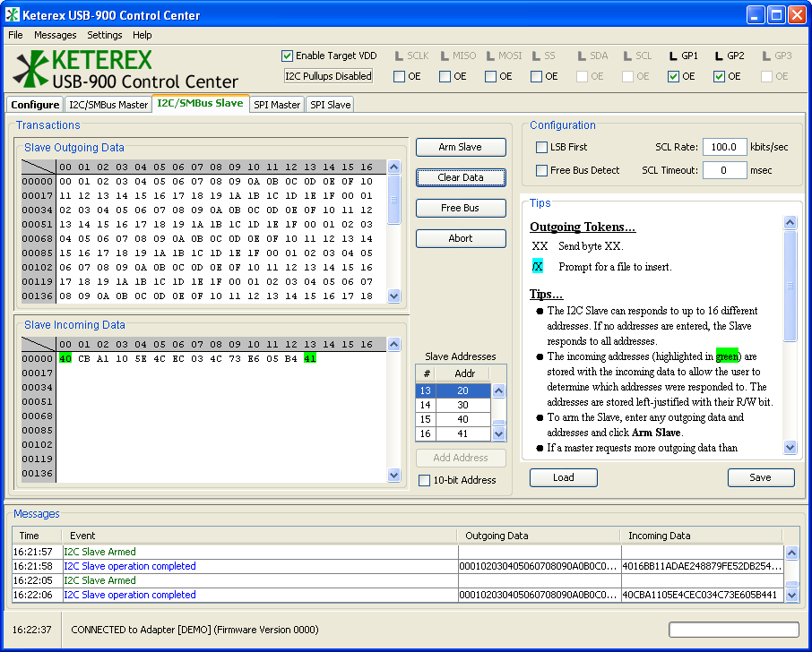The width and height of the screenshot is (812, 652).
Task: Click the SCL Rate input field
Action: (724, 147)
